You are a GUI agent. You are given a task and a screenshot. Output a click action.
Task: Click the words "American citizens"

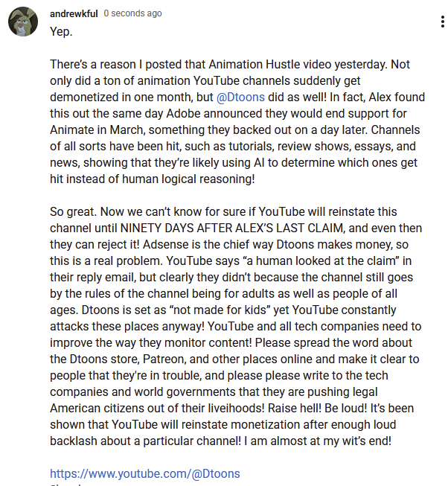[95, 408]
